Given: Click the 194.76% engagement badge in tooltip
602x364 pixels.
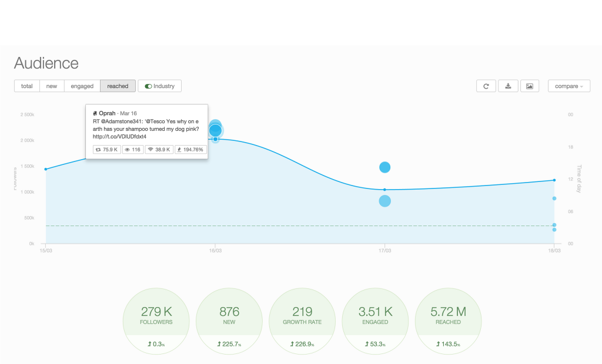Looking at the screenshot, I should click(x=190, y=150).
